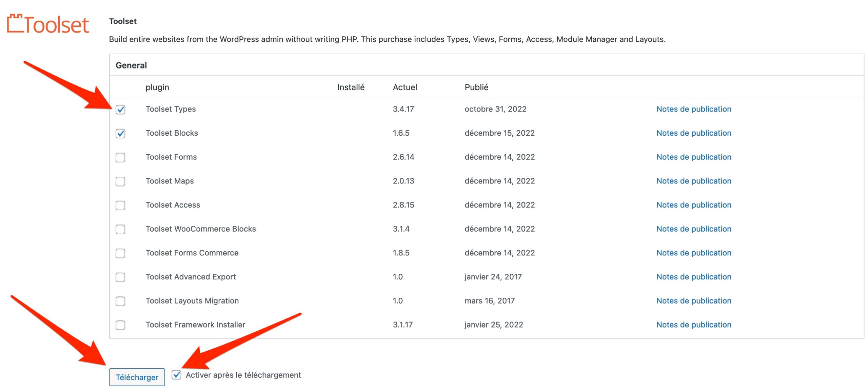Click the 'Toolset Maps' plugin name
The width and height of the screenshot is (868, 390).
[x=170, y=181]
